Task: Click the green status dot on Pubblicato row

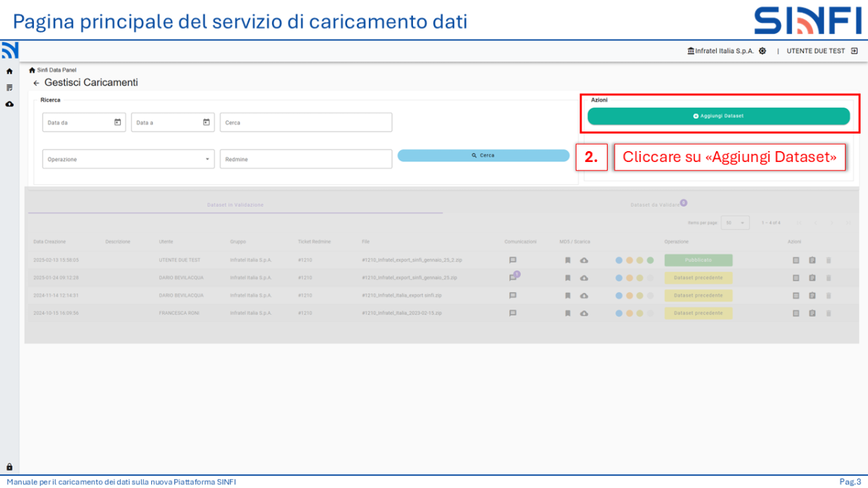Action: [650, 260]
